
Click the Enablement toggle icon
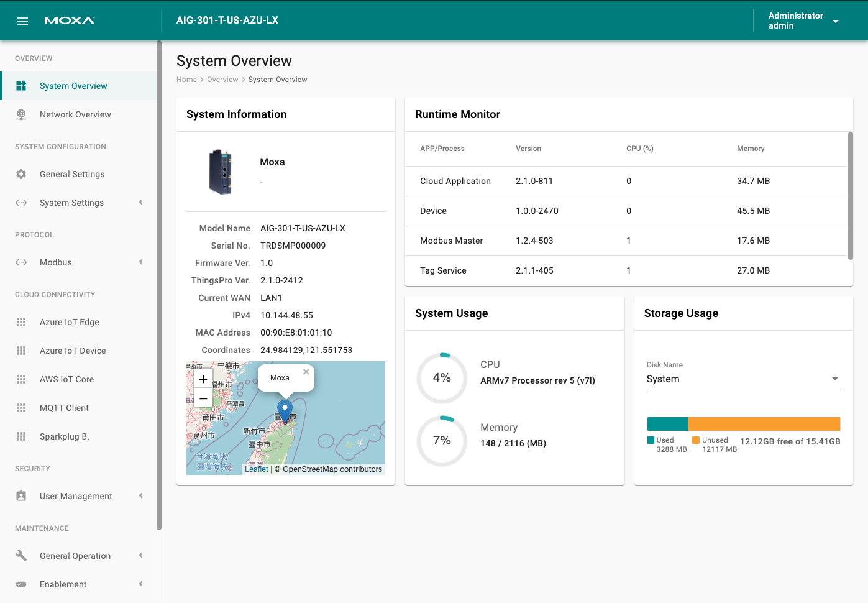click(21, 584)
